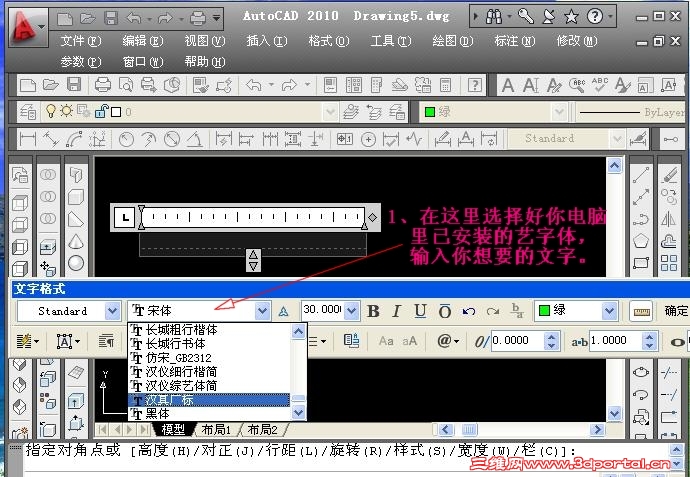Click the Angular dimension tool icon

click(195, 139)
